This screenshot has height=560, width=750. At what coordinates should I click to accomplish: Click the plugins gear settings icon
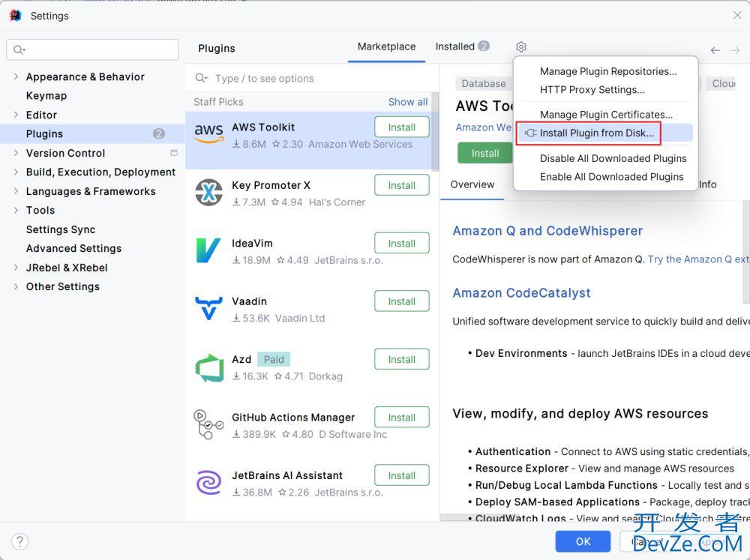[521, 47]
